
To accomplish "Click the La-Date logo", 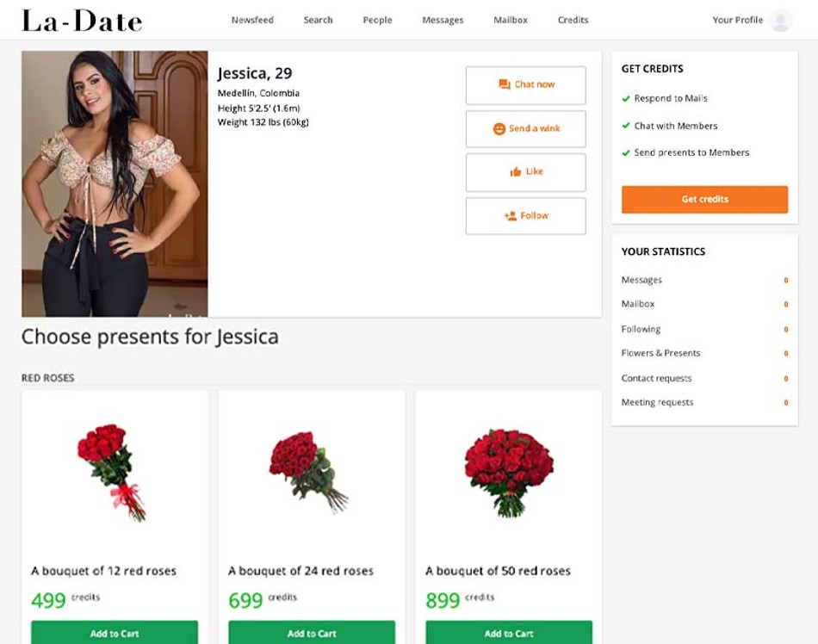I will point(82,22).
